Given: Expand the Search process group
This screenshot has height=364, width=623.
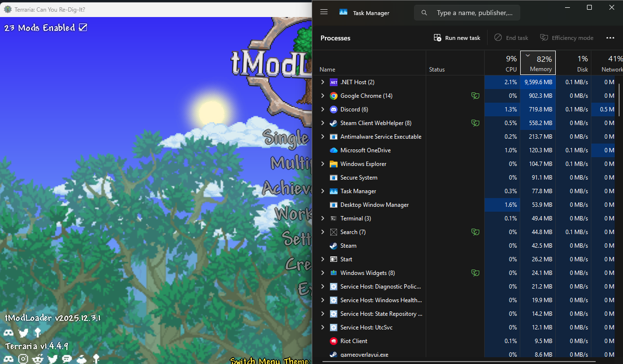Looking at the screenshot, I should (322, 232).
